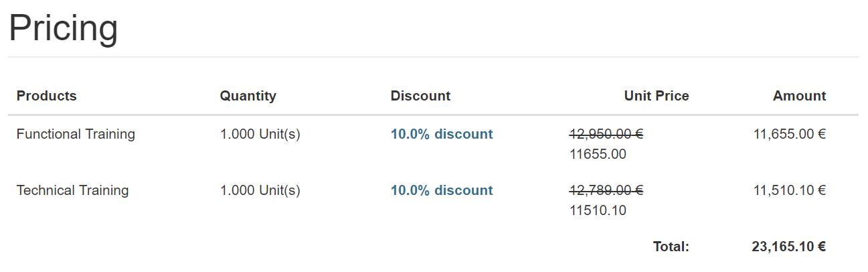Click the amount 11,510.10 €

[x=789, y=190]
